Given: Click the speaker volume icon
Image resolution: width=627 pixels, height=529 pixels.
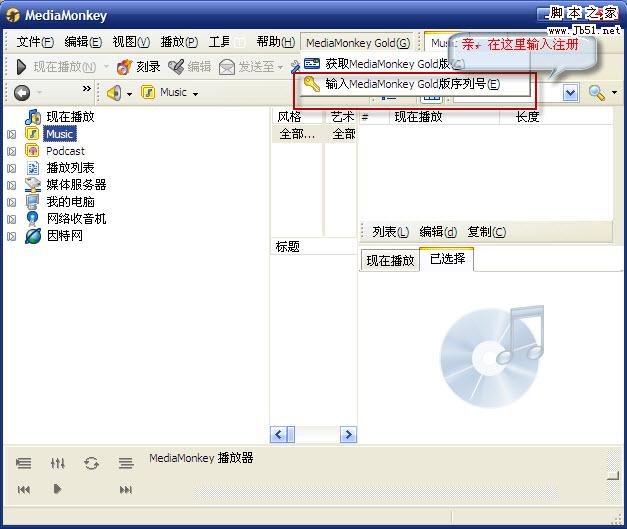Looking at the screenshot, I should point(114,93).
